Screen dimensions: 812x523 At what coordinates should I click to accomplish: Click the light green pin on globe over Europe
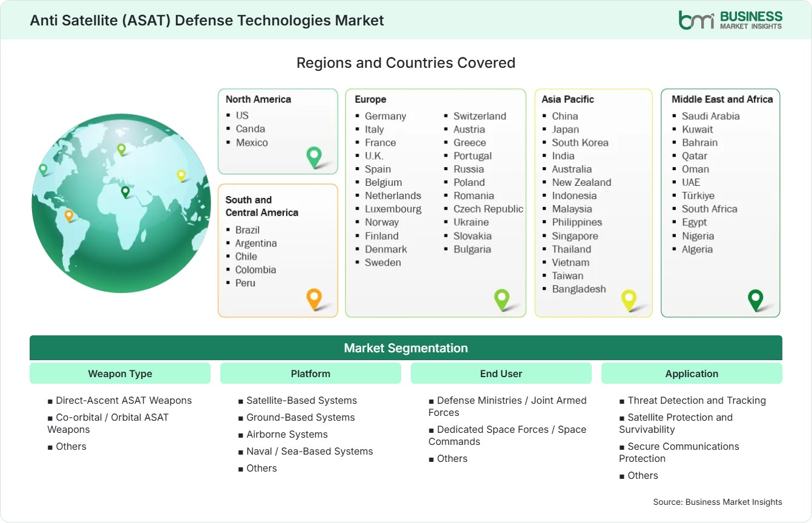click(x=121, y=149)
